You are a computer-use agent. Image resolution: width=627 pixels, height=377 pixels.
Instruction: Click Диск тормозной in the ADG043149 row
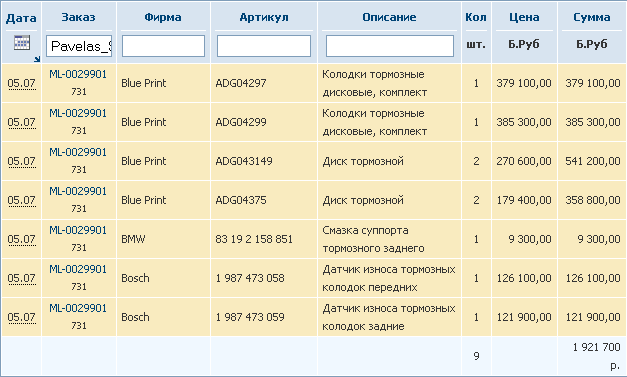[x=363, y=161]
